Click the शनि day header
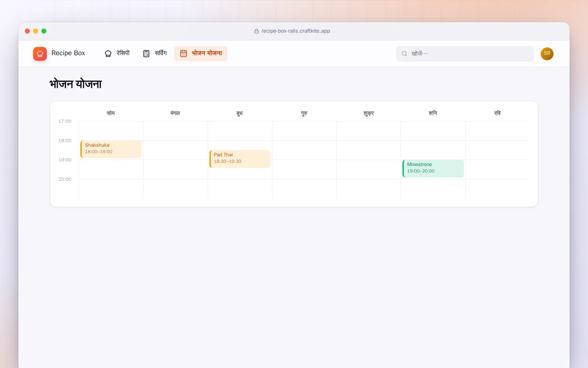588x368 pixels. click(433, 113)
